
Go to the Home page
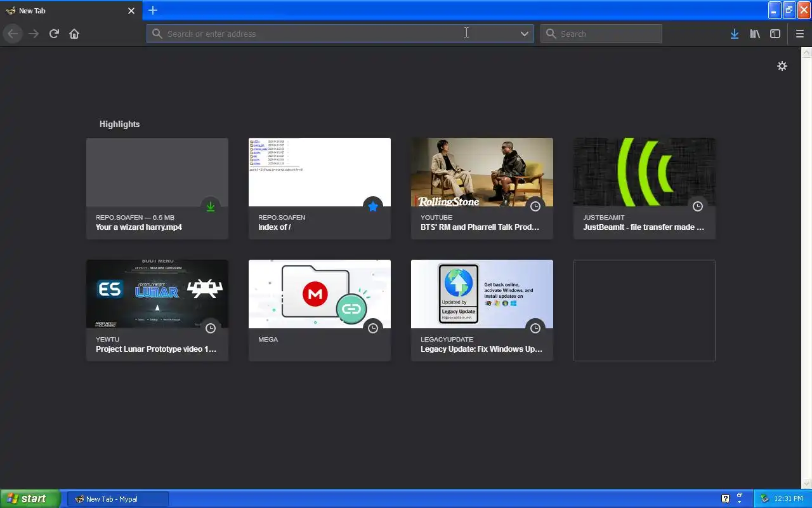coord(74,34)
